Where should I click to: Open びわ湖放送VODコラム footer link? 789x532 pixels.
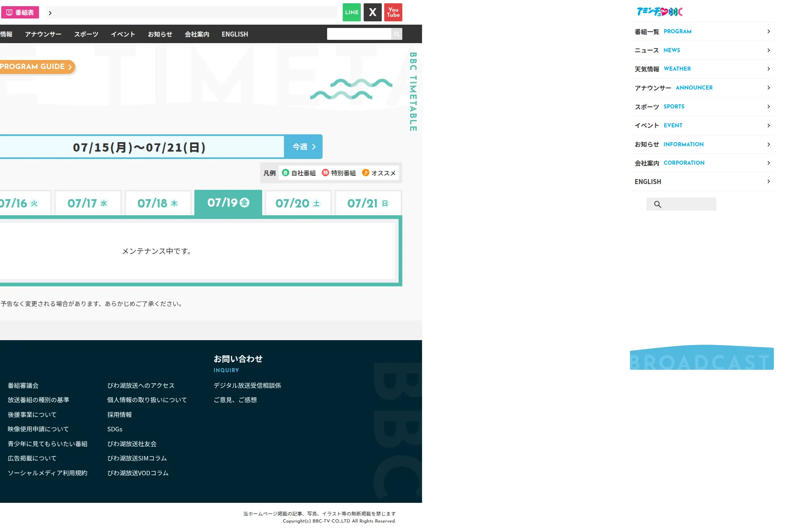tap(138, 473)
